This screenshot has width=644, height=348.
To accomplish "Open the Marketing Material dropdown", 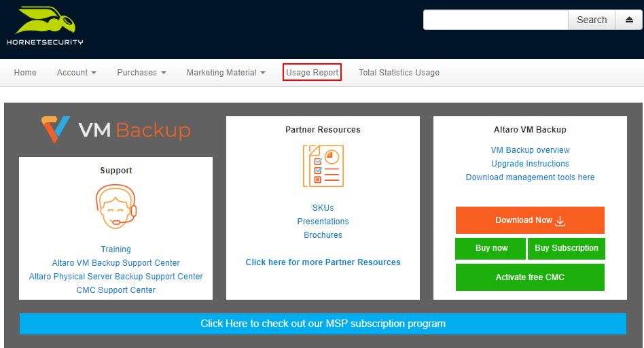I will [x=226, y=72].
